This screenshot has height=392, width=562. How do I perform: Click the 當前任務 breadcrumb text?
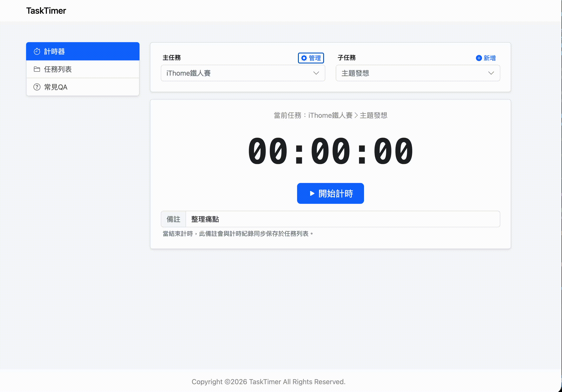[331, 115]
